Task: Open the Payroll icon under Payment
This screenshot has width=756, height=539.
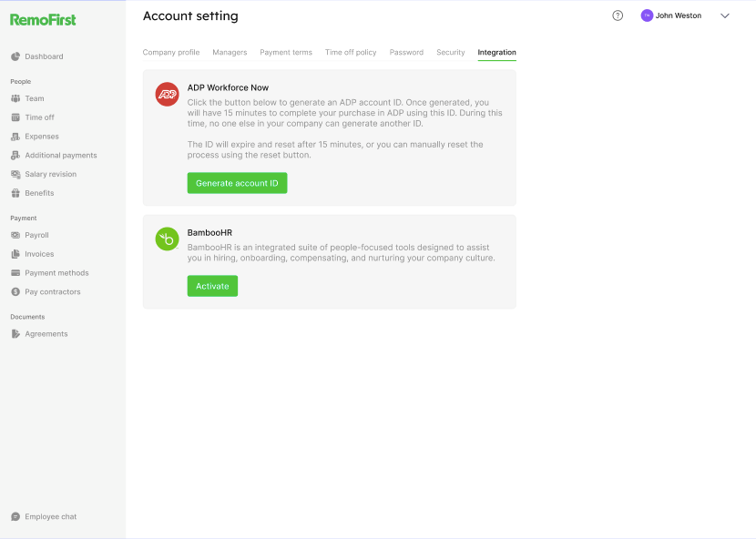Action: (x=15, y=235)
